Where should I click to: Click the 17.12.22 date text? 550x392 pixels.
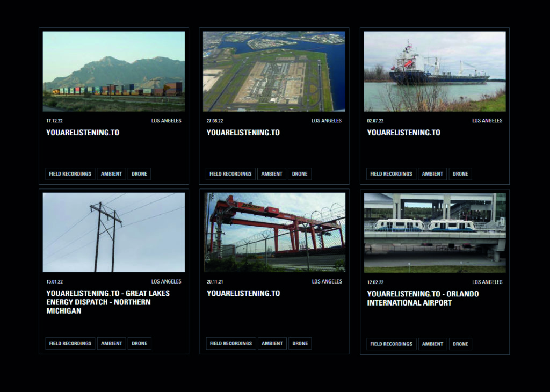click(54, 121)
